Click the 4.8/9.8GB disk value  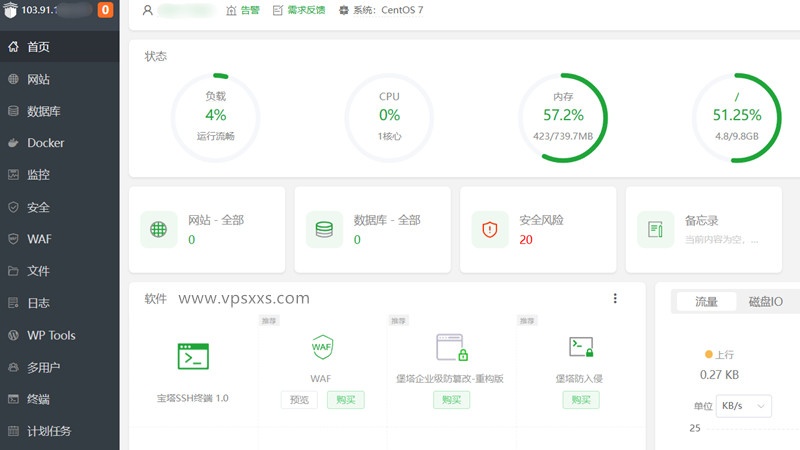click(x=737, y=136)
